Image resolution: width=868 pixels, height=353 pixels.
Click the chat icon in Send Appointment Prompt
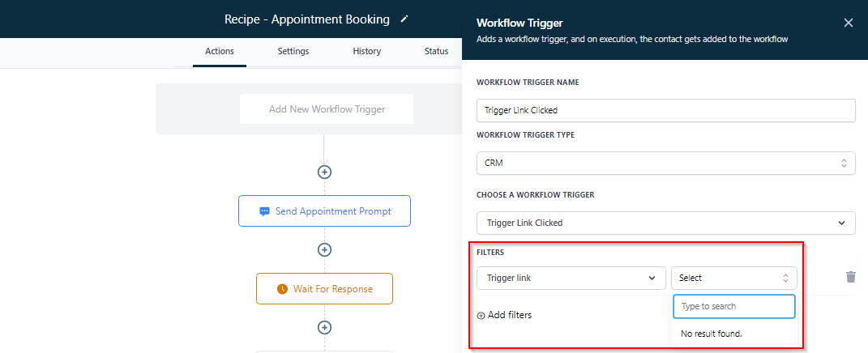264,211
